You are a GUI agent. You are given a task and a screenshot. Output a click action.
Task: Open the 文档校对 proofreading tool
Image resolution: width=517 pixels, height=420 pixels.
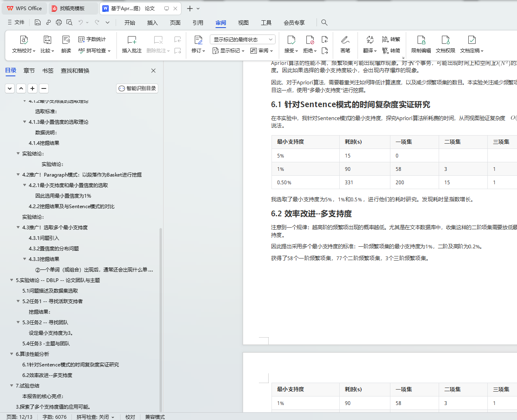tap(24, 44)
